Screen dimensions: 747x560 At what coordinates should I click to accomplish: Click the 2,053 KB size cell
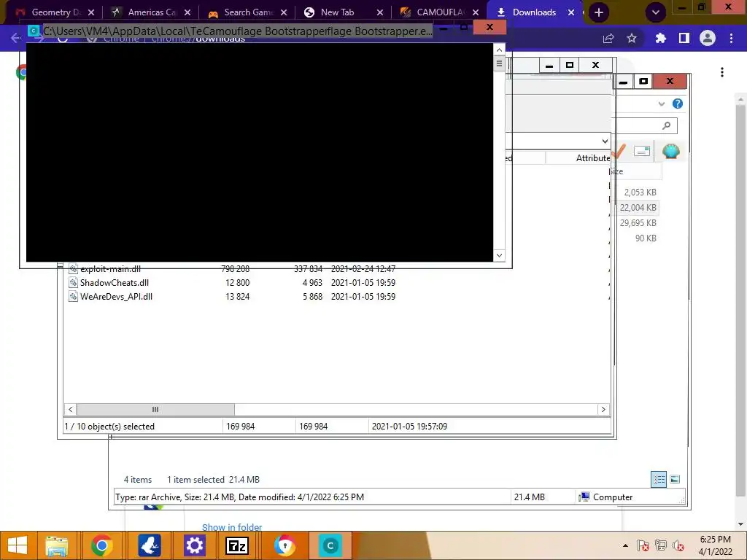tap(640, 192)
